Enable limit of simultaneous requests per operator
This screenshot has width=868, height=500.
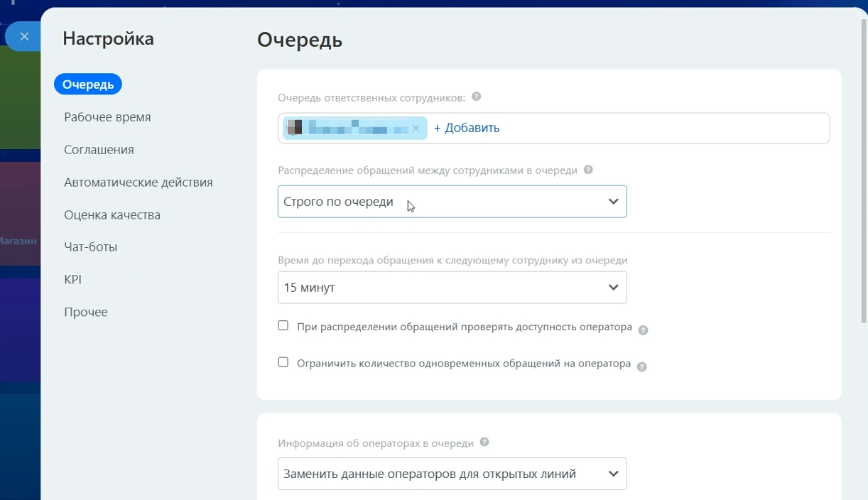(283, 362)
